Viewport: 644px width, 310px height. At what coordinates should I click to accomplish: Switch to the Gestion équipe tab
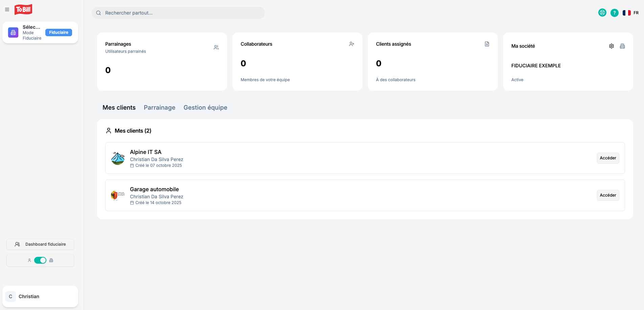pos(205,108)
